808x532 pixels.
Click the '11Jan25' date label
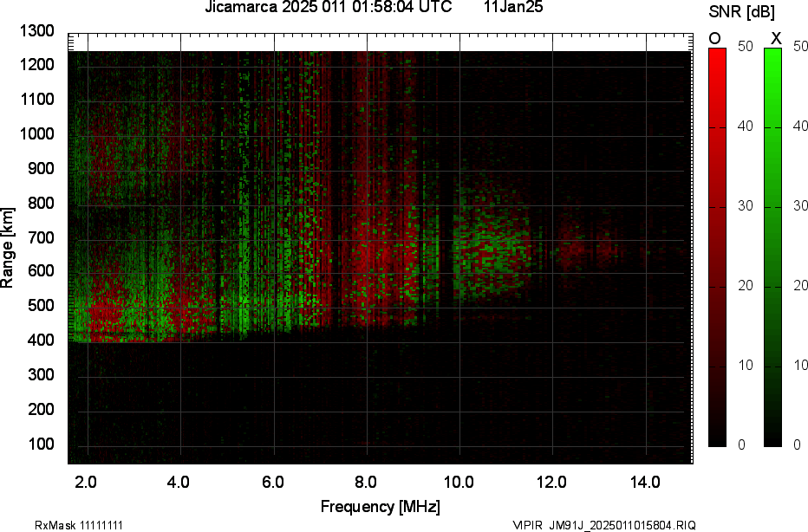(513, 8)
